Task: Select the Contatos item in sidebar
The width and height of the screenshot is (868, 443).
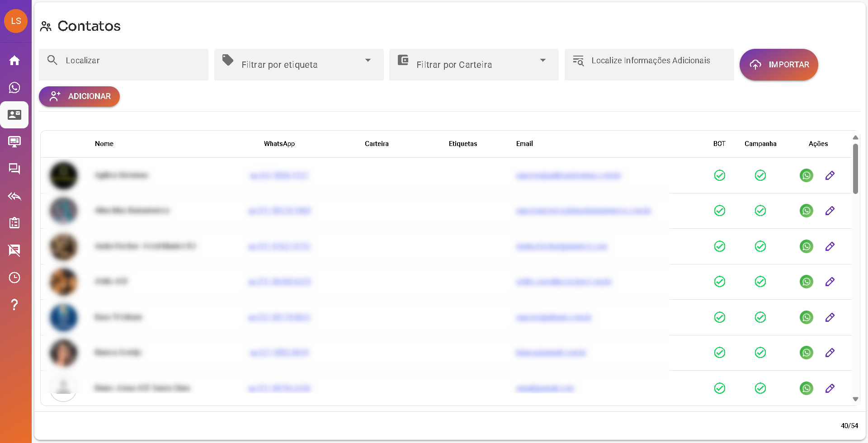Action: pos(14,115)
